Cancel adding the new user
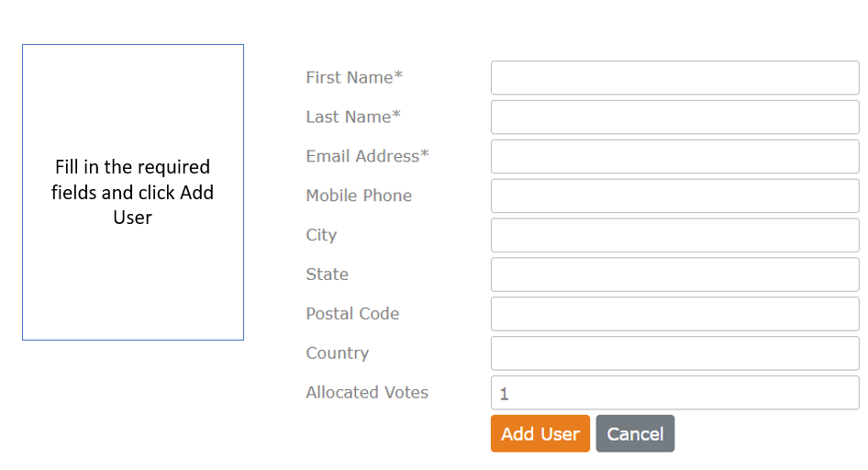868x470 pixels. tap(635, 433)
